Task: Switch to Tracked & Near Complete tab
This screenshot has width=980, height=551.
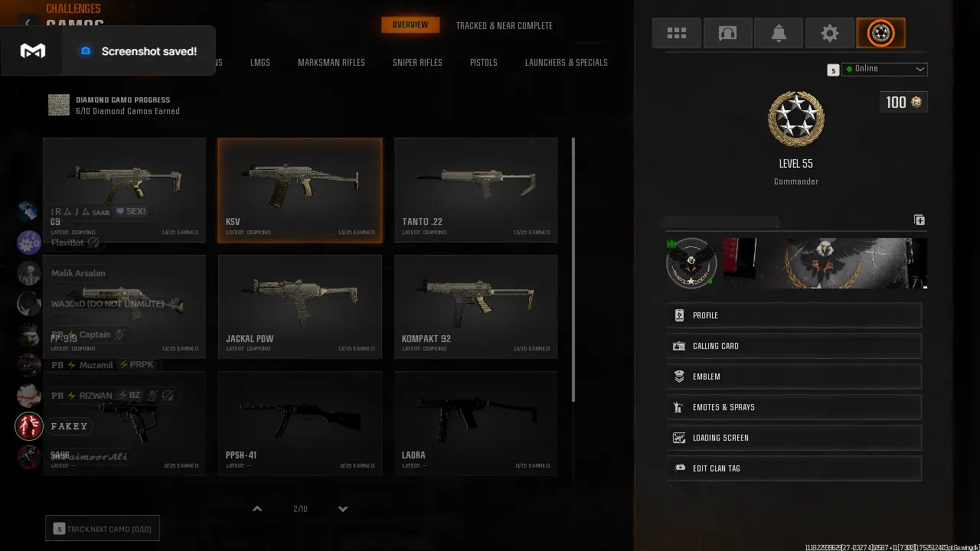Action: click(505, 26)
